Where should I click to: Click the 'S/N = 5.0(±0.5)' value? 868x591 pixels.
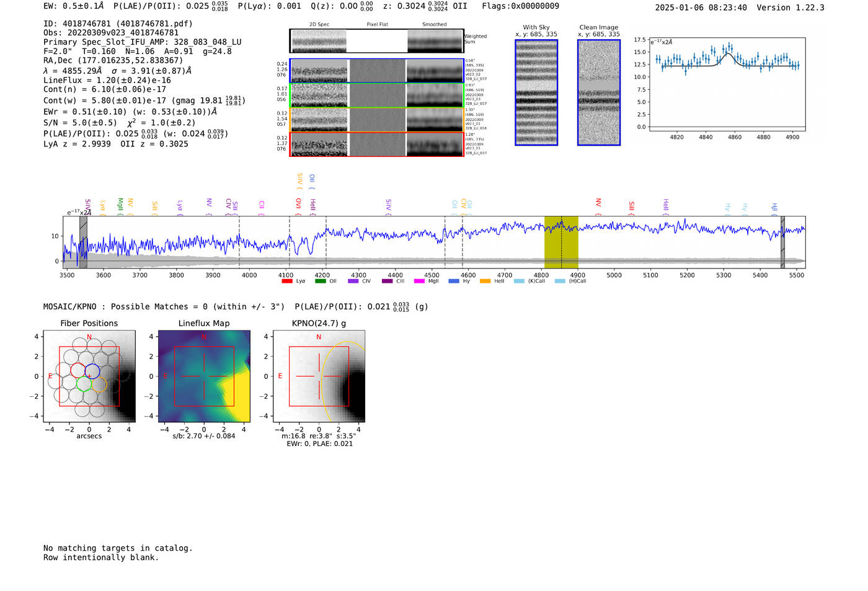pos(80,123)
